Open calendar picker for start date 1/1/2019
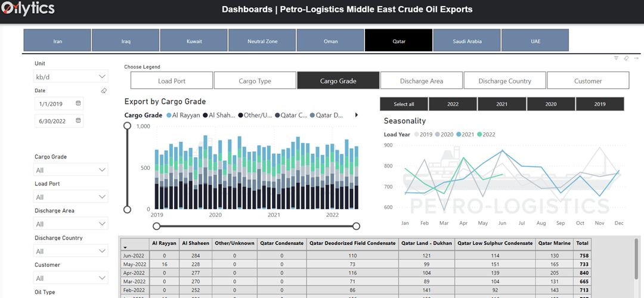644x298 pixels. click(78, 104)
